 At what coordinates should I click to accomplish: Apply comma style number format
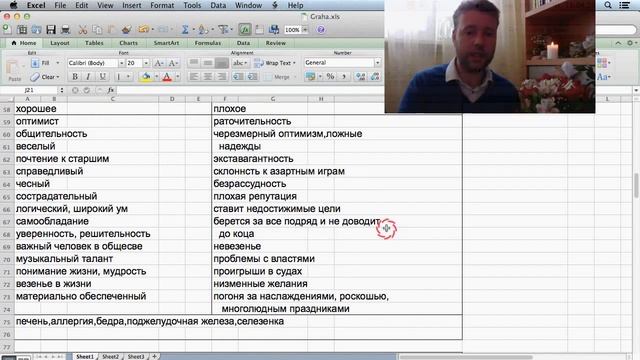point(344,76)
